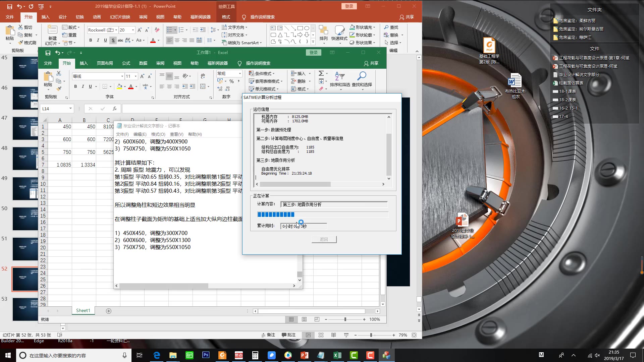This screenshot has width=644, height=362.
Task: Open Excel from the Windows taskbar
Action: pyautogui.click(x=337, y=355)
